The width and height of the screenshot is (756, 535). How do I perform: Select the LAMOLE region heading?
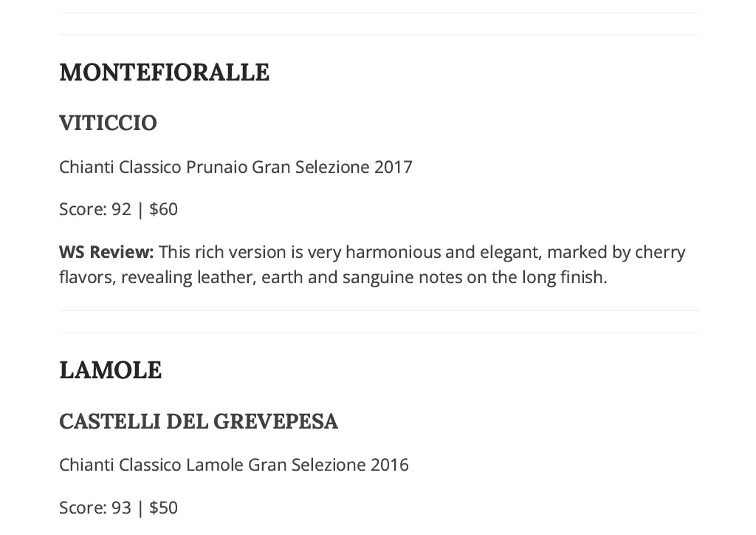click(111, 370)
